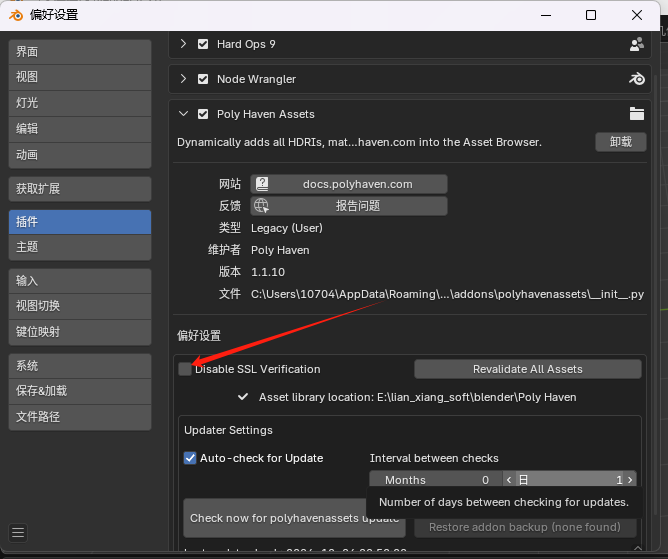This screenshot has height=559, width=668.
Task: Select the 插件 section
Action: tap(80, 222)
